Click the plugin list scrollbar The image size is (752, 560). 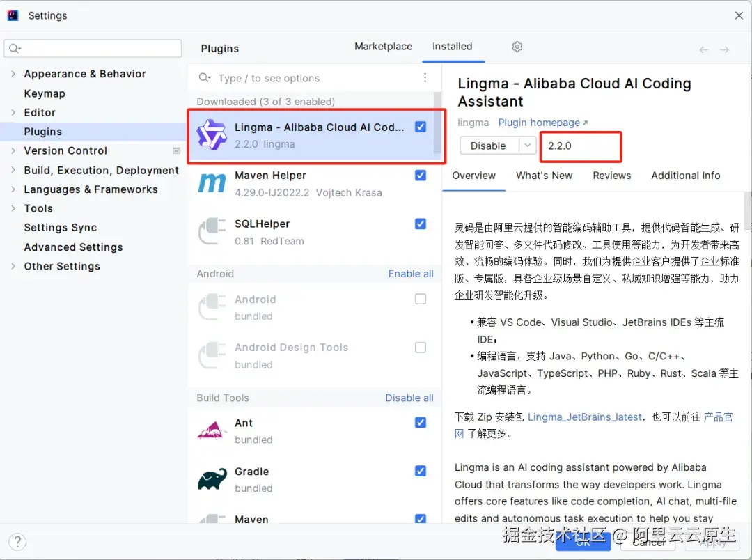point(437,123)
